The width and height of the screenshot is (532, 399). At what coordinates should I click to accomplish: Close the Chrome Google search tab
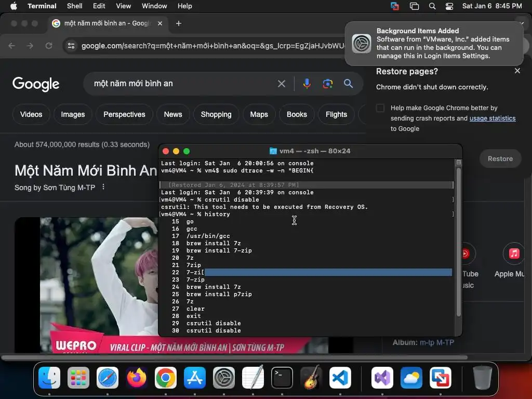160,23
